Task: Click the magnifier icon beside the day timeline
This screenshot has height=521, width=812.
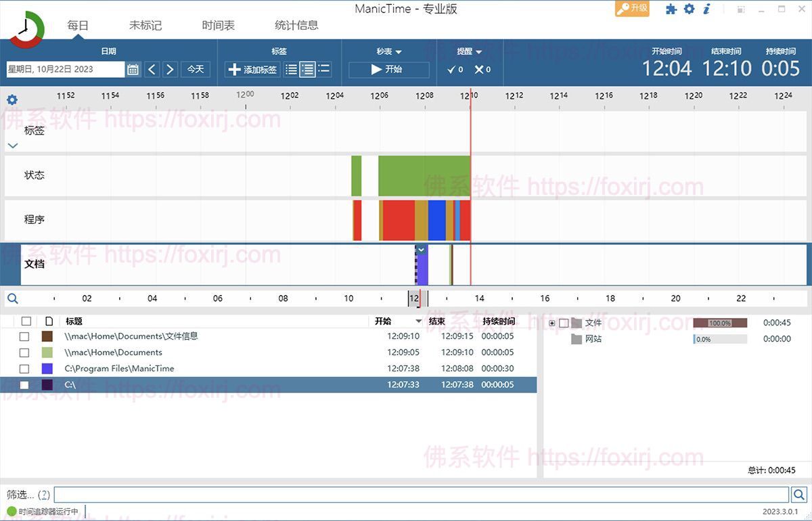Action: [12, 298]
